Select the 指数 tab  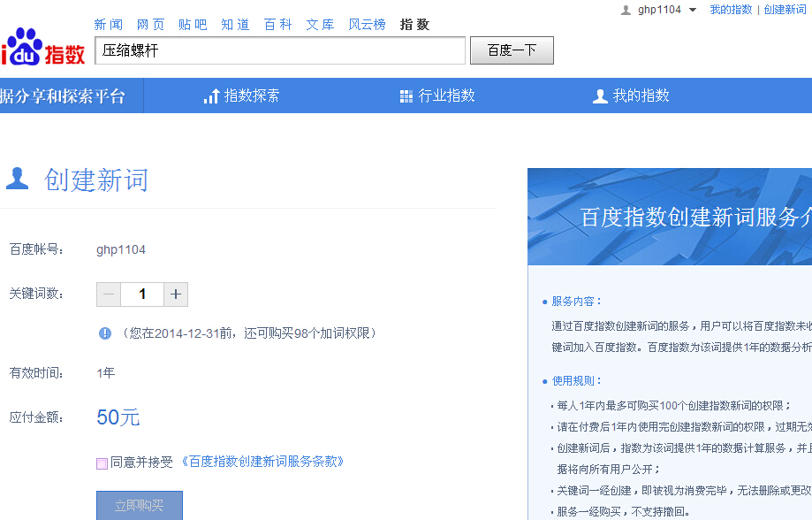pos(414,25)
